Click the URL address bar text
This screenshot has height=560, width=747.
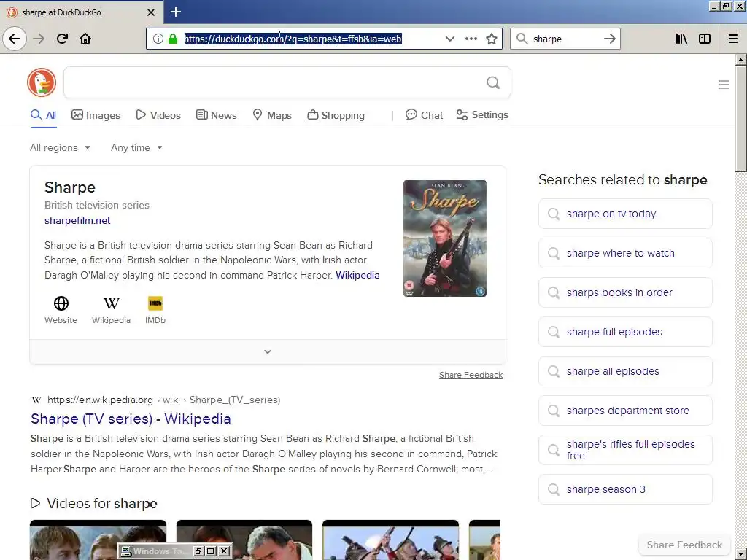coord(293,39)
